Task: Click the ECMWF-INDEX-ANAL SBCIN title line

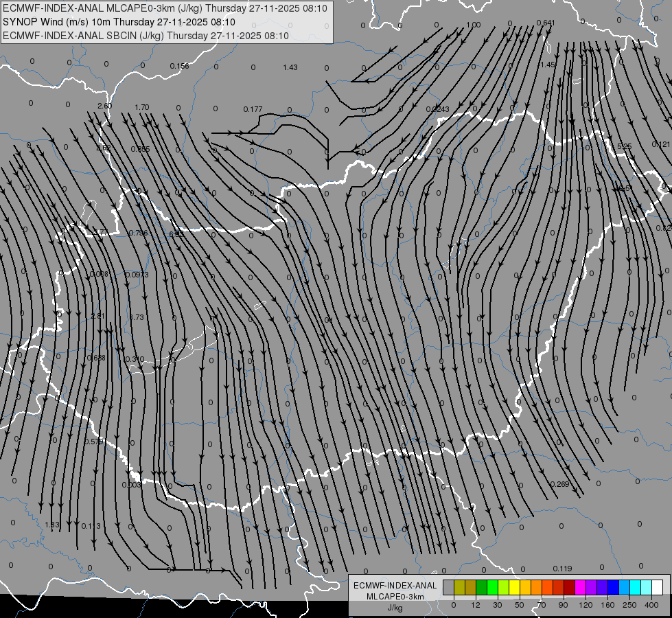Action: [x=146, y=36]
